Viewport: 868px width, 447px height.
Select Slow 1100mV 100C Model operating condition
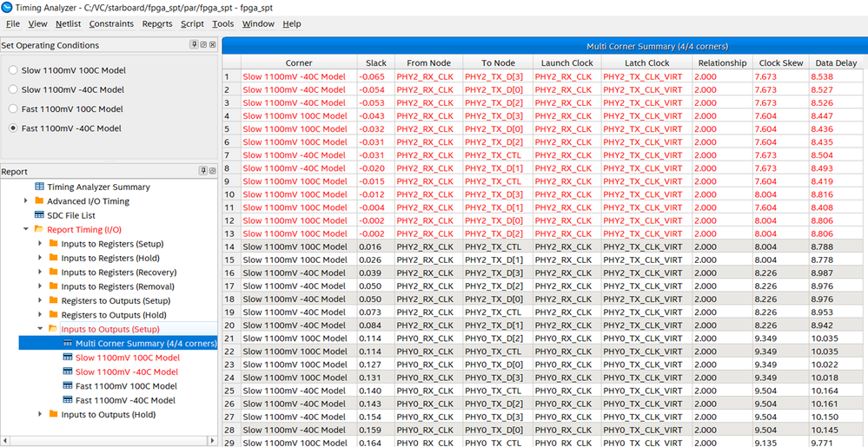coord(14,70)
